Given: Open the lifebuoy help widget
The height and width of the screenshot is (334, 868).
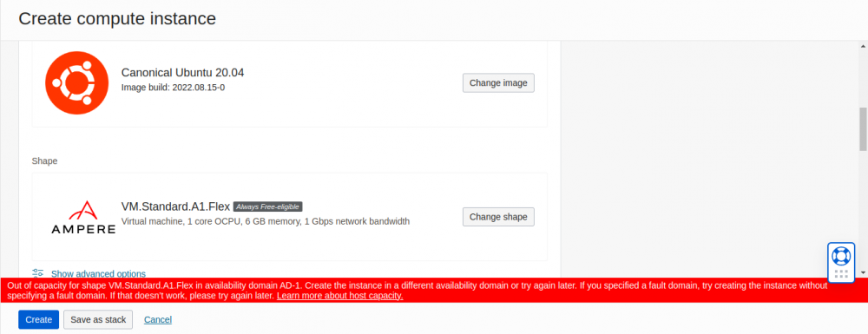Looking at the screenshot, I should pyautogui.click(x=841, y=256).
